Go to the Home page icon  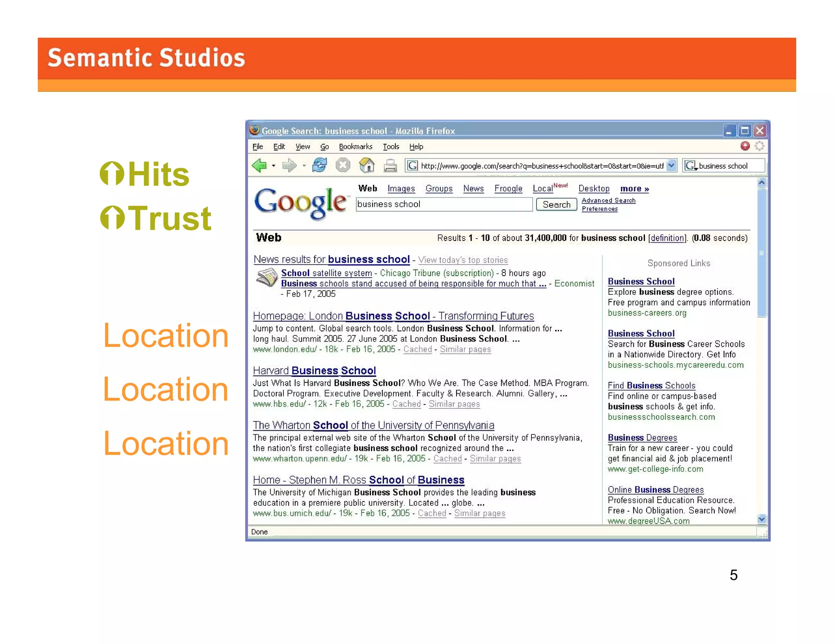coord(367,165)
